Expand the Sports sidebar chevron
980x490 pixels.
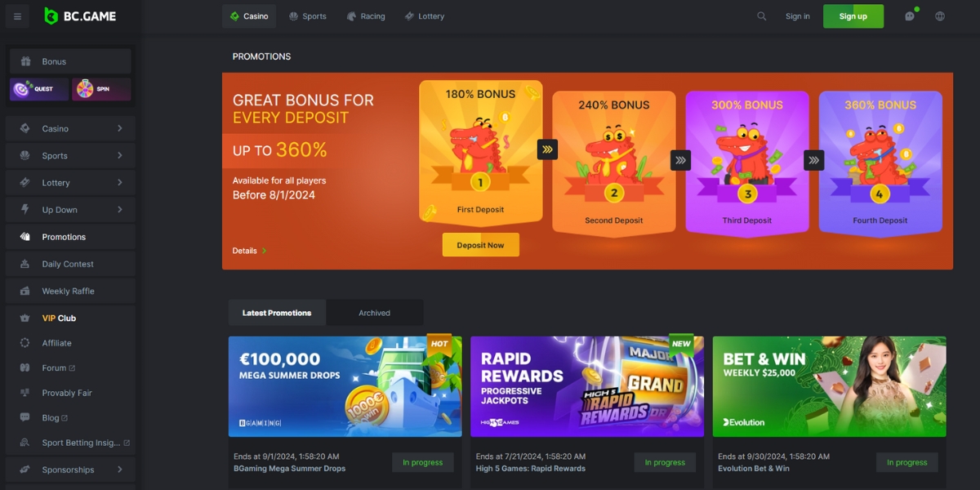(120, 155)
